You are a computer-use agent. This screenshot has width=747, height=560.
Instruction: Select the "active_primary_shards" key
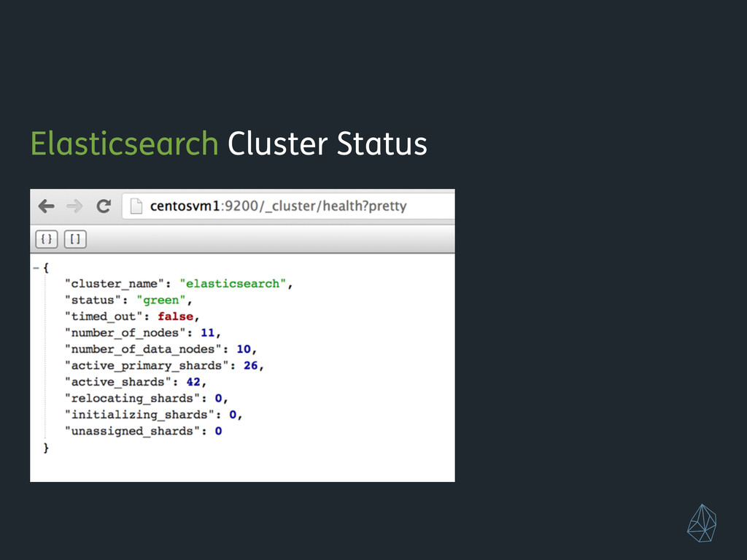tap(147, 366)
